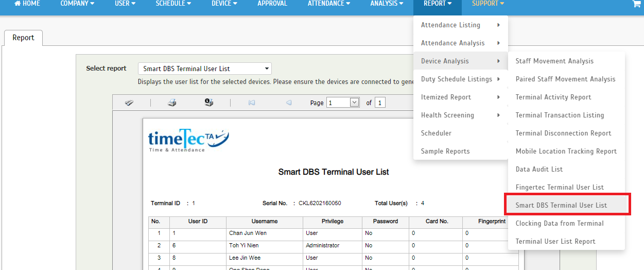This screenshot has height=270, width=644.
Task: Select Terminal Activity Report
Action: click(566, 97)
